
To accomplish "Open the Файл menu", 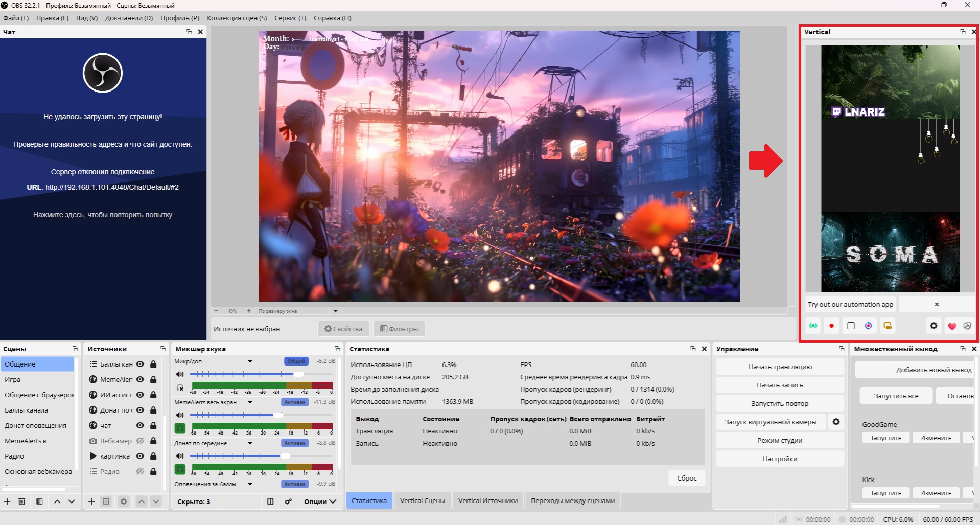I will click(16, 18).
